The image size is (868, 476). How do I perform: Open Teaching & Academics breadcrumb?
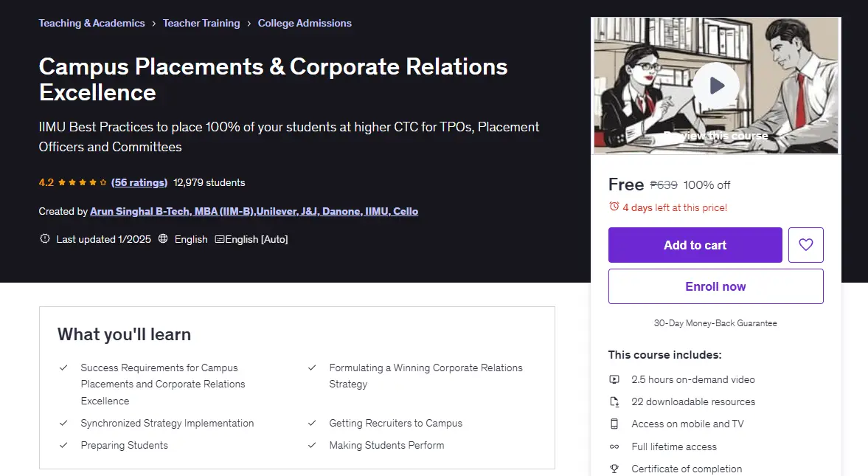[92, 24]
